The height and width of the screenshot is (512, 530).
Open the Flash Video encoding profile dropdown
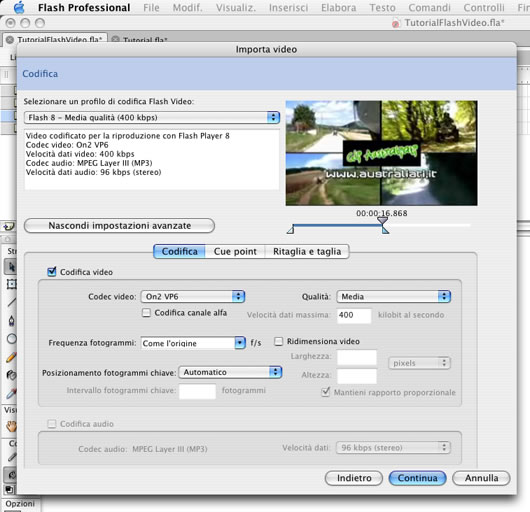coord(152,118)
